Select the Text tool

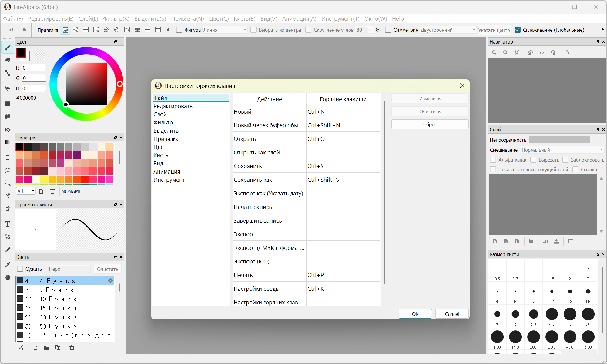click(8, 224)
